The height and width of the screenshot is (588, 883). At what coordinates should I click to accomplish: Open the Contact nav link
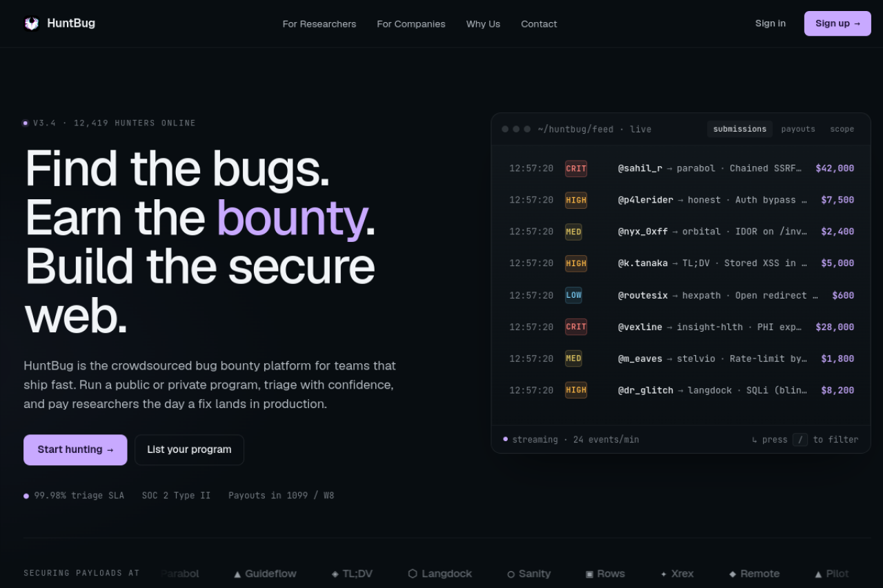pos(539,23)
